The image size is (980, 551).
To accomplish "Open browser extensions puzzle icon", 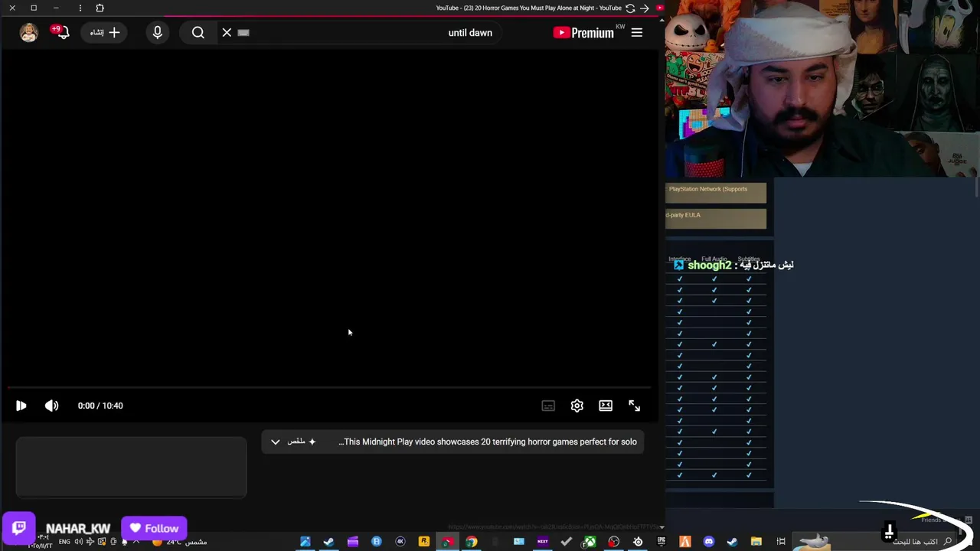I will 100,8.
